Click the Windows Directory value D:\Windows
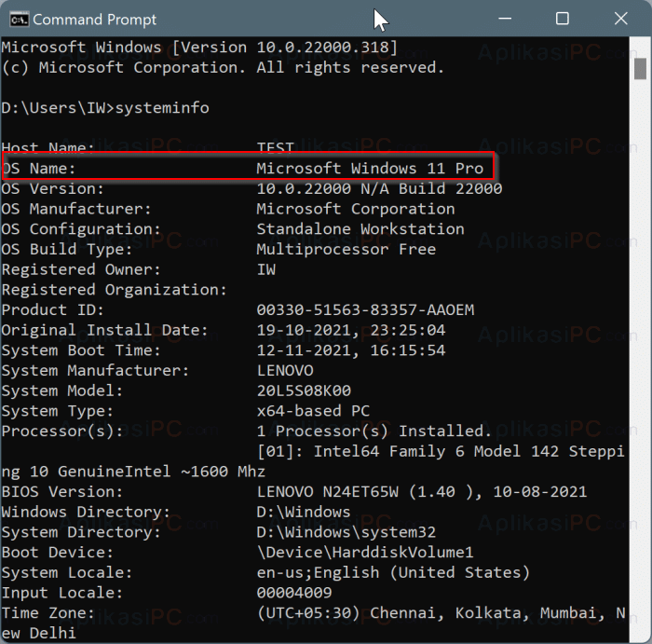 [x=304, y=513]
